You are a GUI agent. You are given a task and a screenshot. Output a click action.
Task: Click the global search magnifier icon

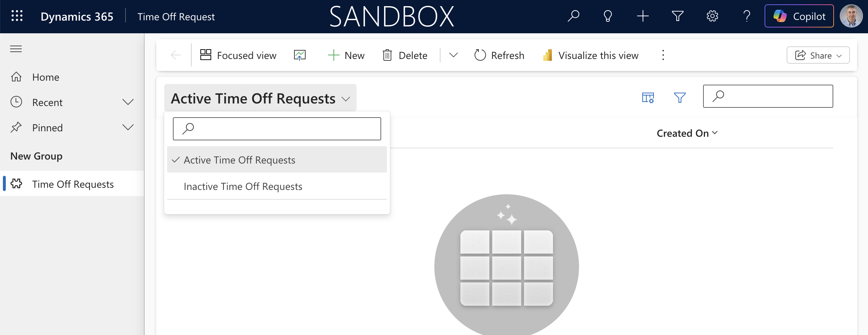click(x=573, y=16)
